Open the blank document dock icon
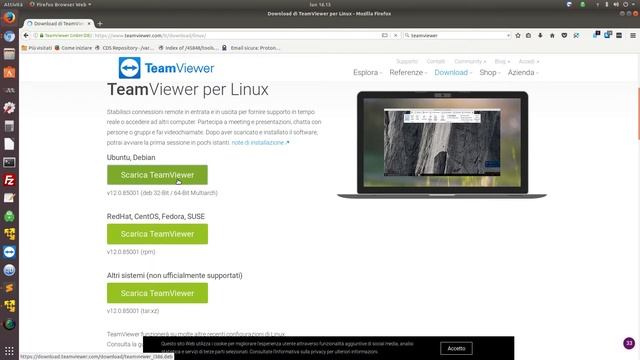 tap(9, 144)
